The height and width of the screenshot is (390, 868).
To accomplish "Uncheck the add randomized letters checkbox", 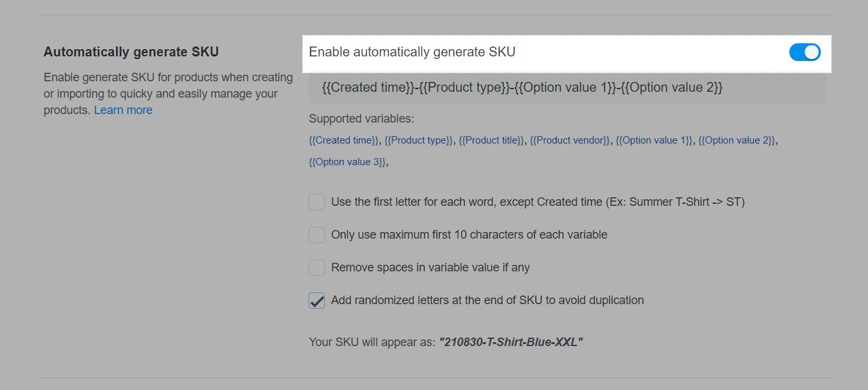I will tap(317, 300).
